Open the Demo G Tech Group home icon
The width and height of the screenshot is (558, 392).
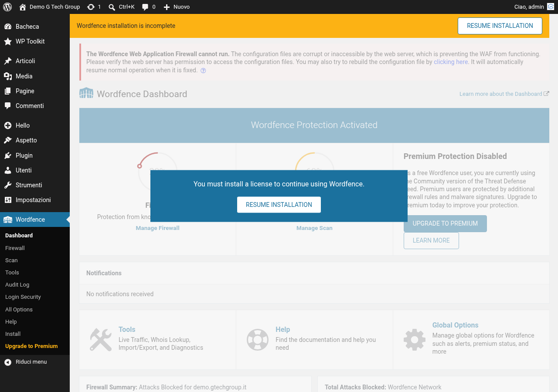23,7
